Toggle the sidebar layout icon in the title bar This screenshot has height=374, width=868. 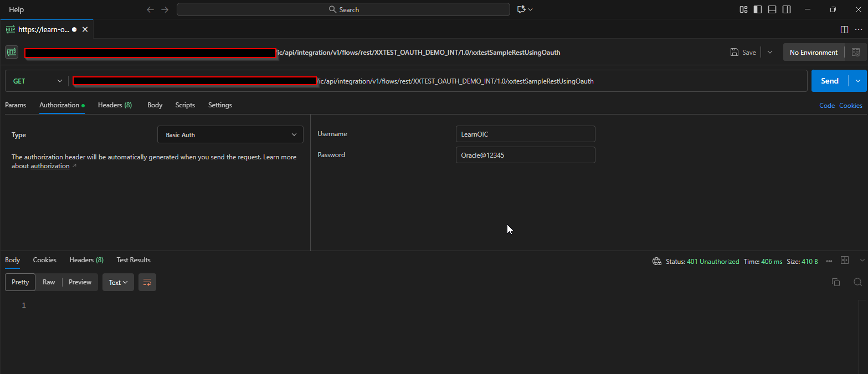point(757,9)
